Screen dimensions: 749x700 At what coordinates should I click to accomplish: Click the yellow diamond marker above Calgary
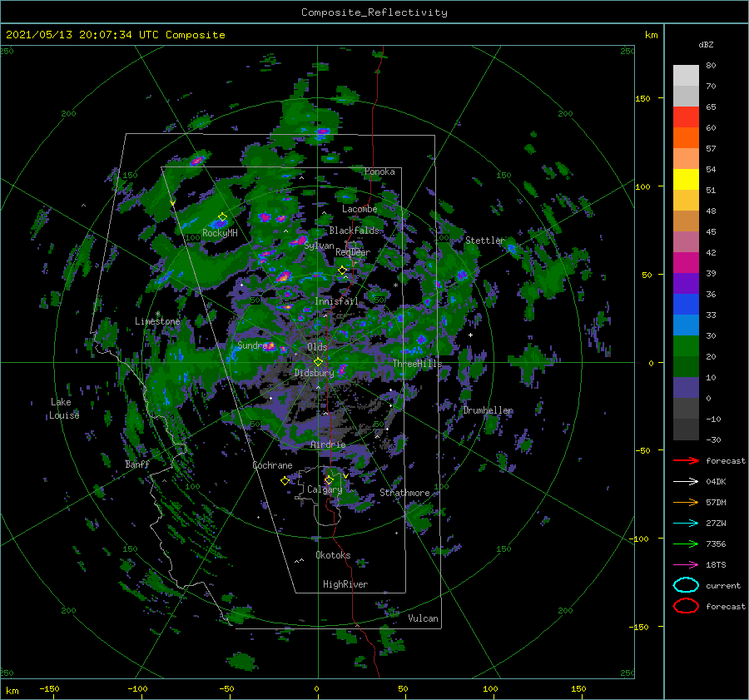tap(329, 479)
